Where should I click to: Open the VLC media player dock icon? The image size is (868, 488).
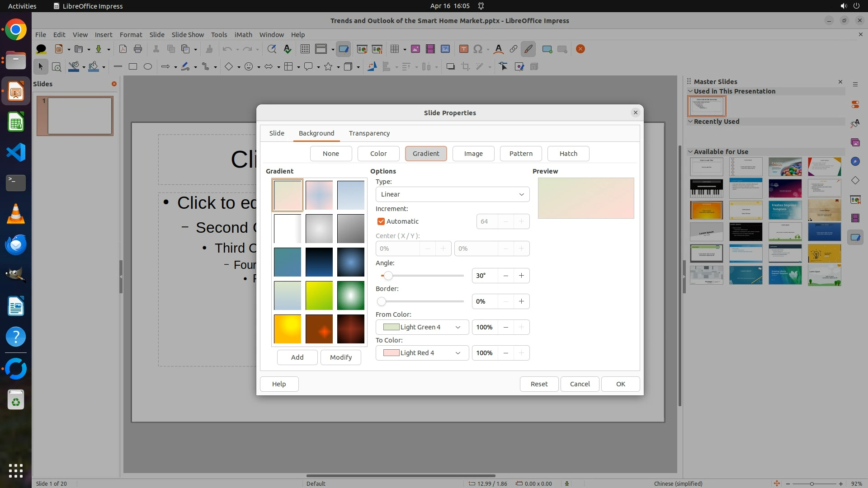point(16,214)
